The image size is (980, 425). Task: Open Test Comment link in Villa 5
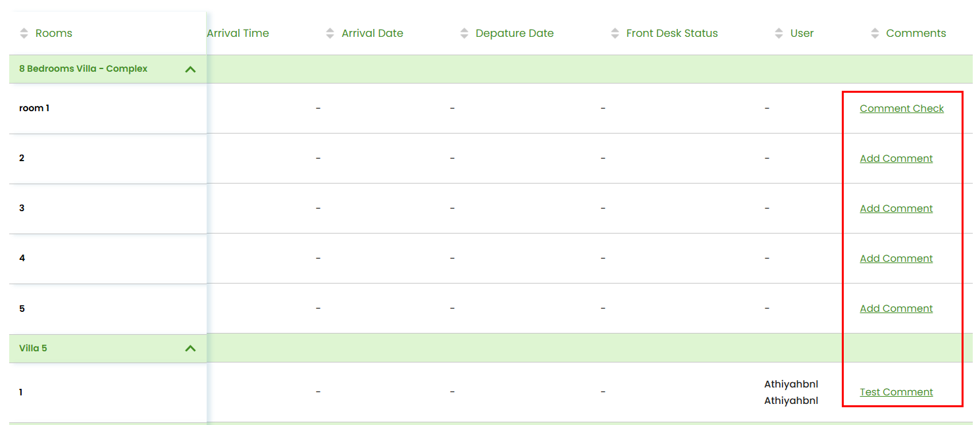coord(896,392)
